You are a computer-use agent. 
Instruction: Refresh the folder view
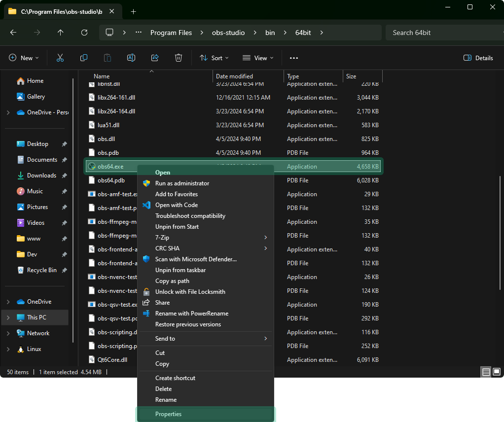(x=84, y=33)
